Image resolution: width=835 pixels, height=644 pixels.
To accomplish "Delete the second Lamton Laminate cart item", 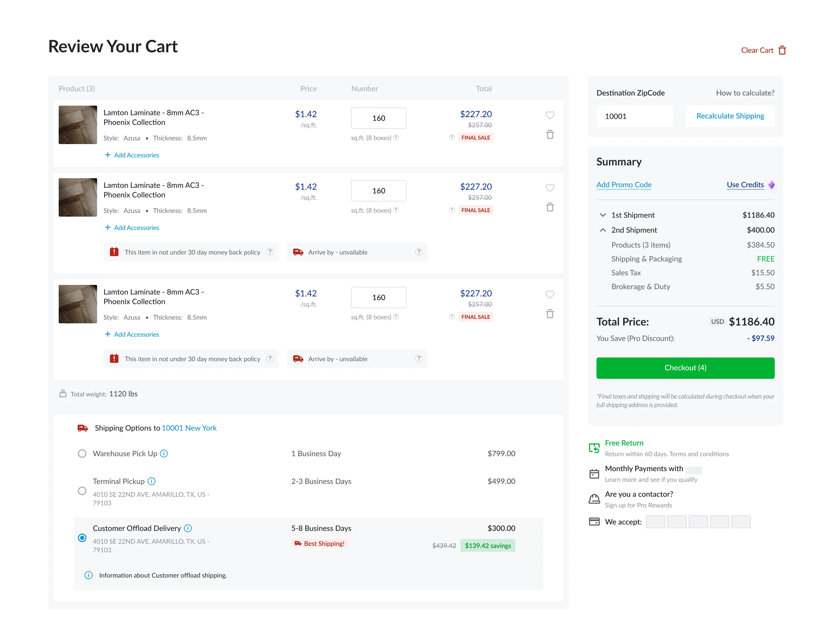I will tap(550, 207).
